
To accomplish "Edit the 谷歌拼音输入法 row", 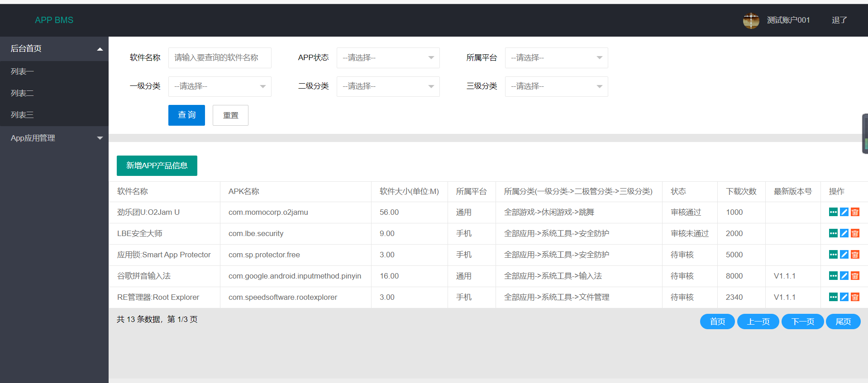I will point(844,276).
